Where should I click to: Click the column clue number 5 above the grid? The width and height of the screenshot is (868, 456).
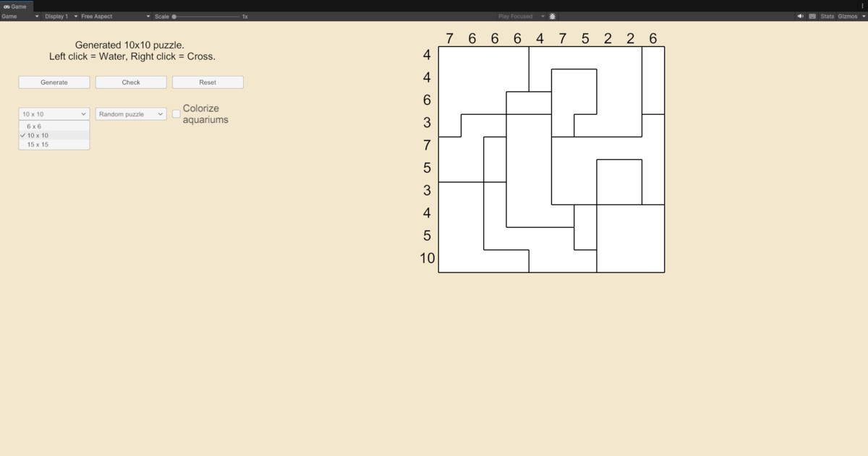click(585, 38)
